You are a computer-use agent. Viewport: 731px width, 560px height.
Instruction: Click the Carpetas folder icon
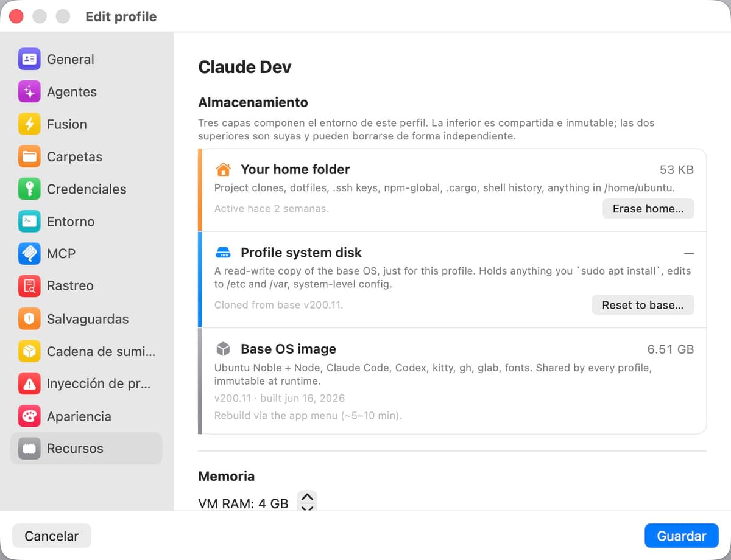tap(29, 156)
